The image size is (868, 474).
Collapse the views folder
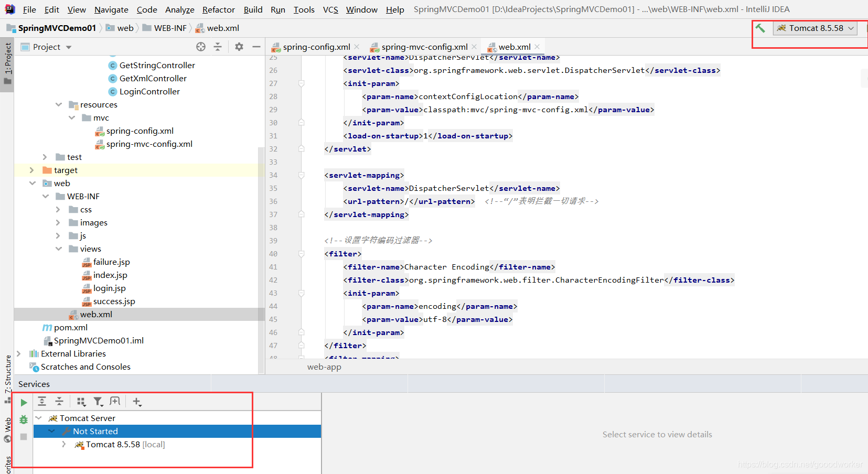point(59,249)
